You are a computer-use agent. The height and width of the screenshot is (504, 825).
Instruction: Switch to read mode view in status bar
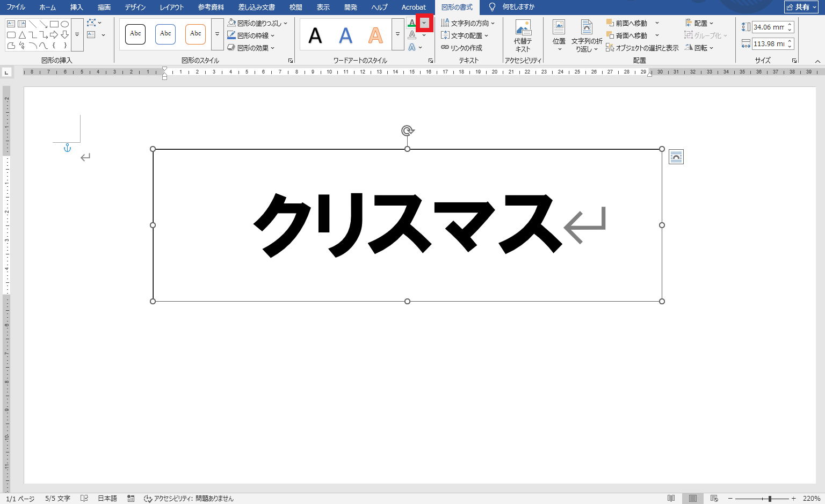671,498
